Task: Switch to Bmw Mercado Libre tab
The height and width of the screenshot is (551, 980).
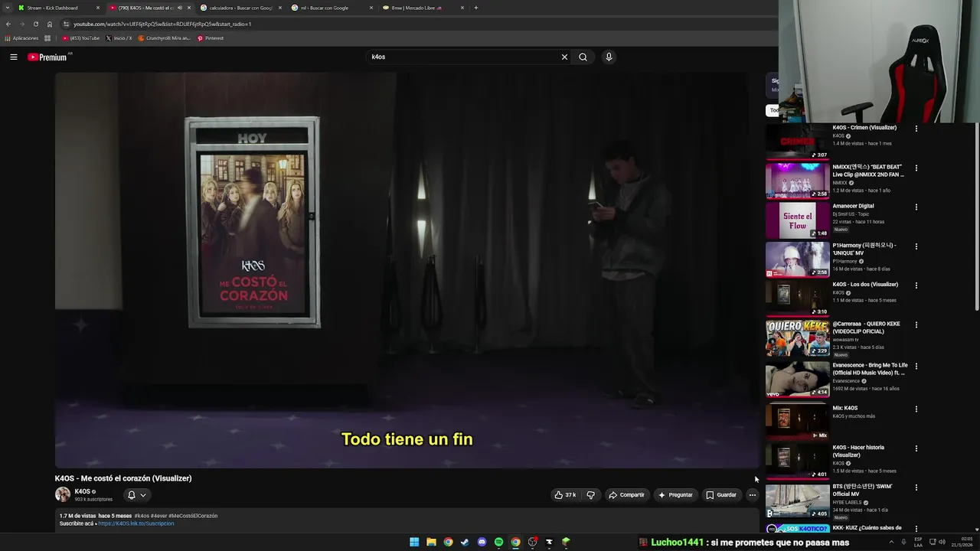Action: tap(422, 8)
